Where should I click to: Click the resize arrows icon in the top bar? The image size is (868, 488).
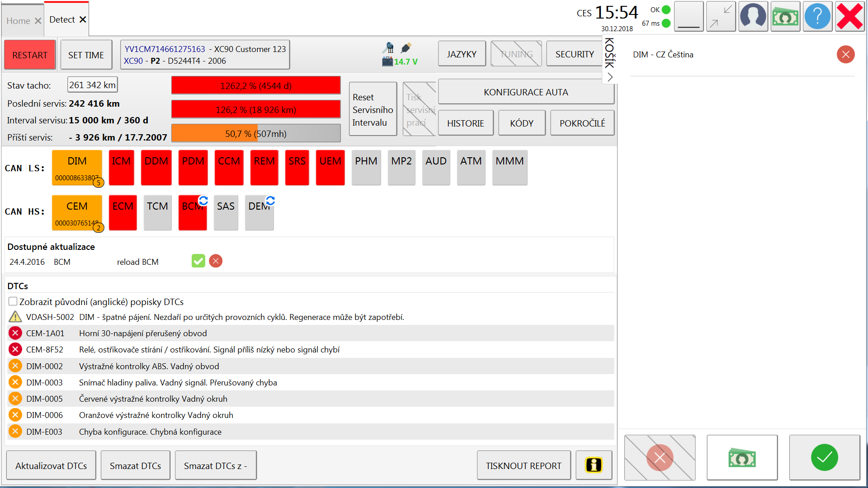point(721,16)
